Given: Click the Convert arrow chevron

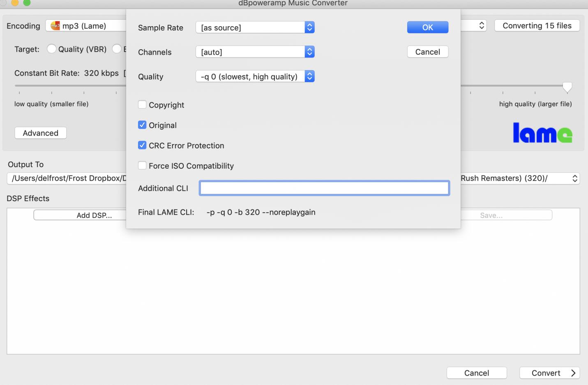Looking at the screenshot, I should (x=573, y=373).
